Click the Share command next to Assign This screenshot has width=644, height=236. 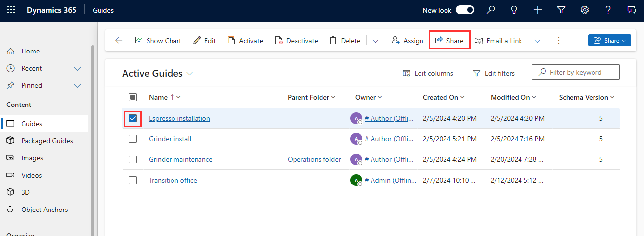click(x=449, y=41)
